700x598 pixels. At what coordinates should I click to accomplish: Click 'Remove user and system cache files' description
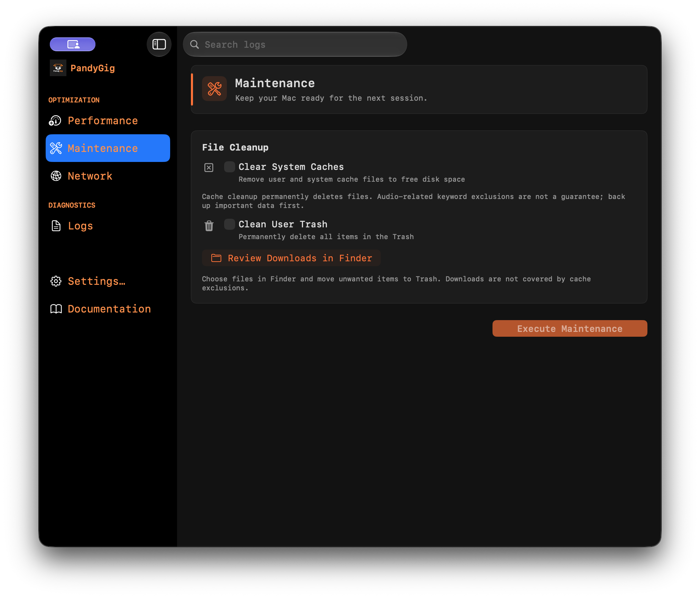(x=352, y=179)
